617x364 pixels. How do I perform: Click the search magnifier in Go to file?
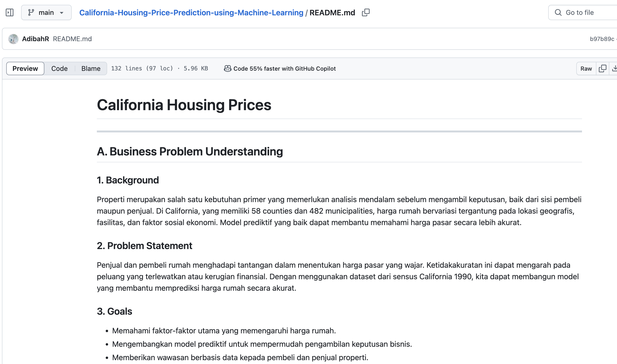click(x=558, y=12)
